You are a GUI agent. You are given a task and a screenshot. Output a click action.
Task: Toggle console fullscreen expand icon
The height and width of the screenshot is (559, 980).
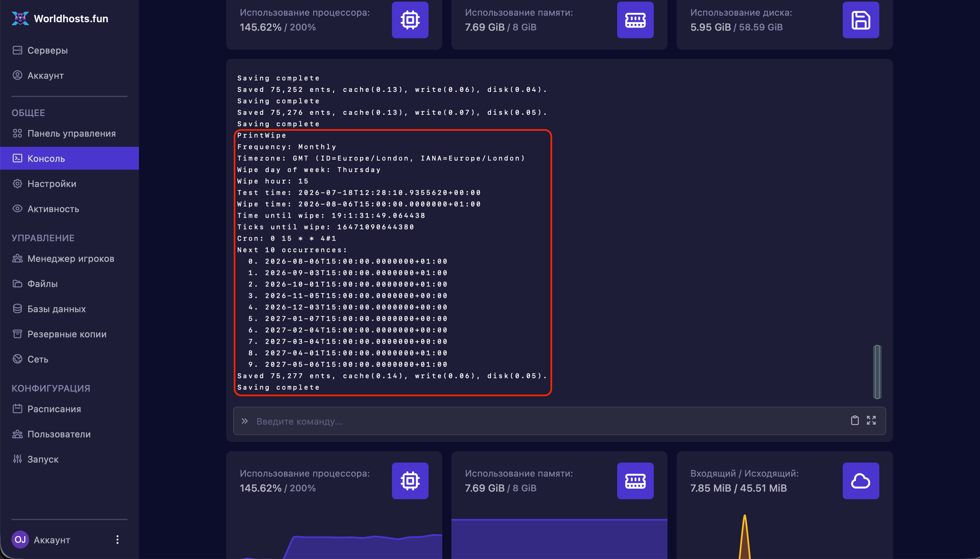[871, 420]
